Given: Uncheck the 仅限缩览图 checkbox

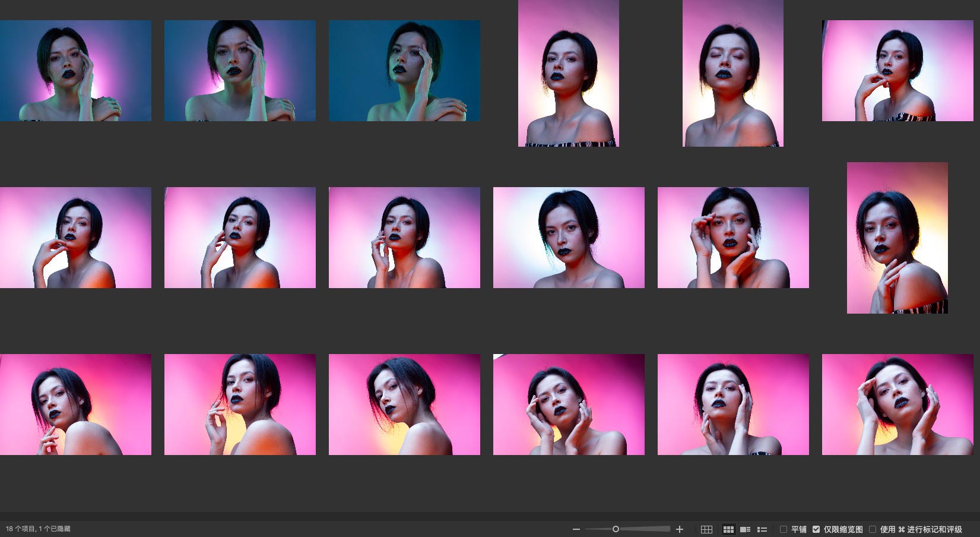Looking at the screenshot, I should coord(816,529).
